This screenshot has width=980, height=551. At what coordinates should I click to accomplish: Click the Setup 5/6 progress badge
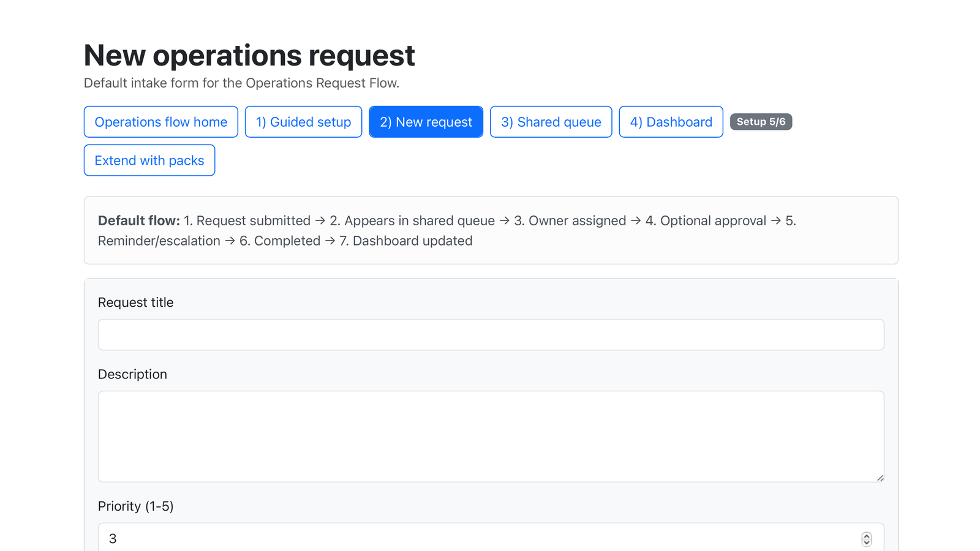tap(761, 121)
